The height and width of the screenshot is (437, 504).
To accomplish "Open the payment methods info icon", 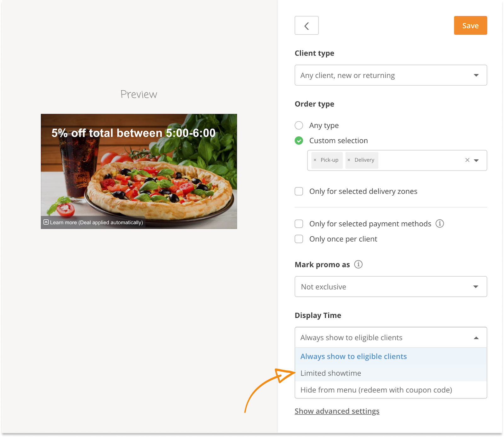I will click(x=439, y=224).
